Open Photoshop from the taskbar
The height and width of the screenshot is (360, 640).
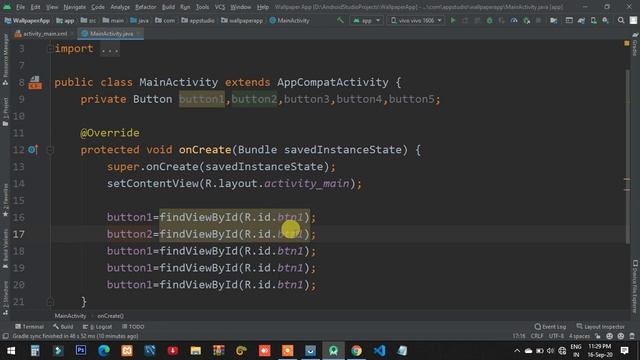click(81, 350)
